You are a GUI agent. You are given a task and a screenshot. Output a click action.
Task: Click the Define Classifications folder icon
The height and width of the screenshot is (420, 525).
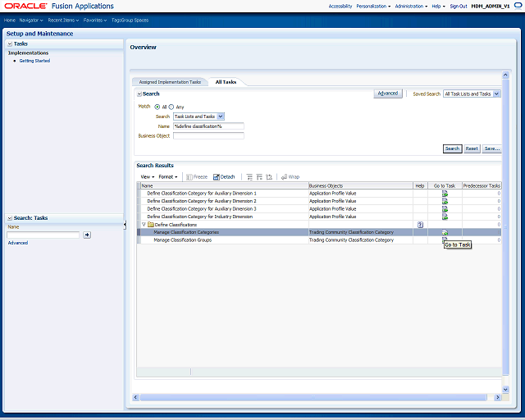click(x=151, y=225)
